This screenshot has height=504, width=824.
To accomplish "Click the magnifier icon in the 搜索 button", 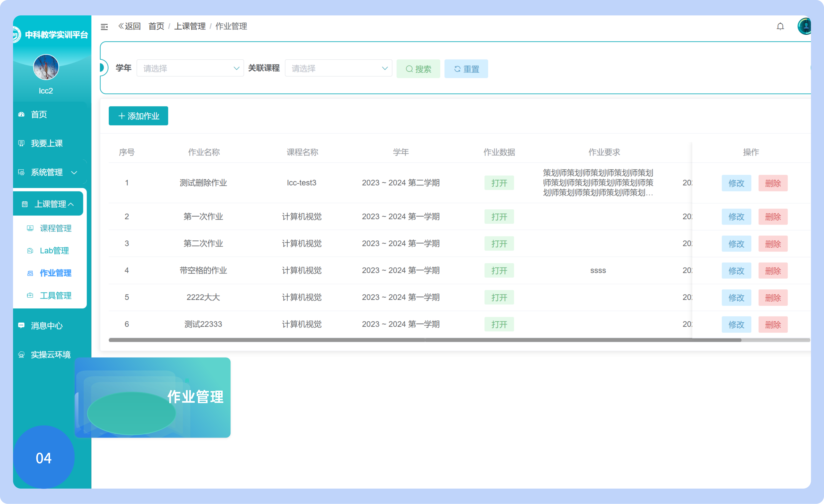I will [x=409, y=69].
